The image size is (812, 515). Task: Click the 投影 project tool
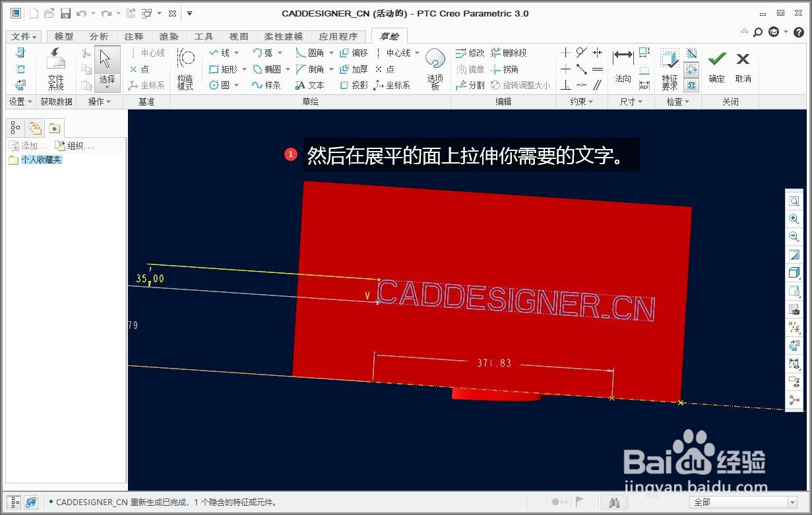tap(354, 85)
